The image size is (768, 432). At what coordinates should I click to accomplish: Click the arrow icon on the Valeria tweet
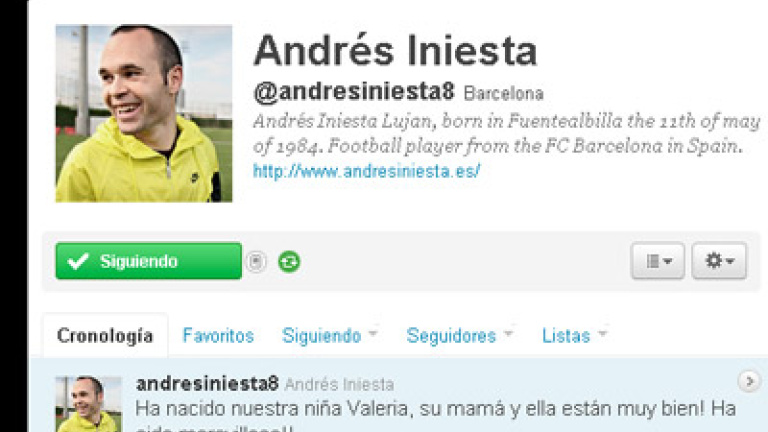[749, 381]
